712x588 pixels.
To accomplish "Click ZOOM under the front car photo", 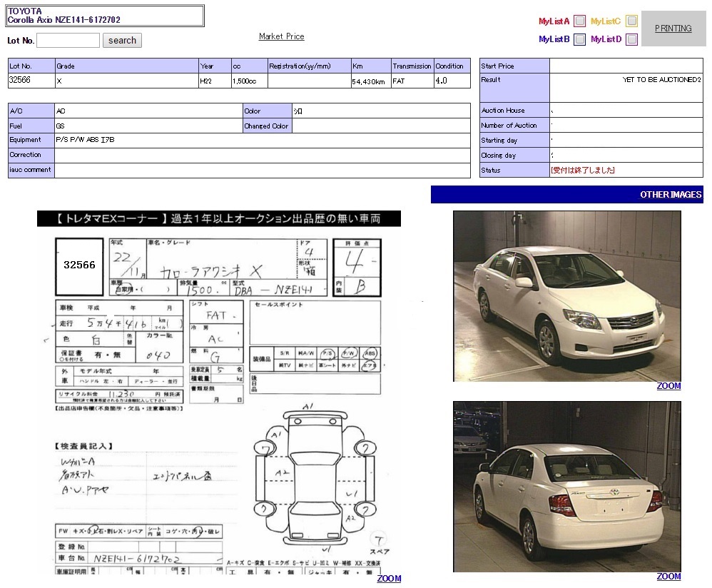I will 668,386.
